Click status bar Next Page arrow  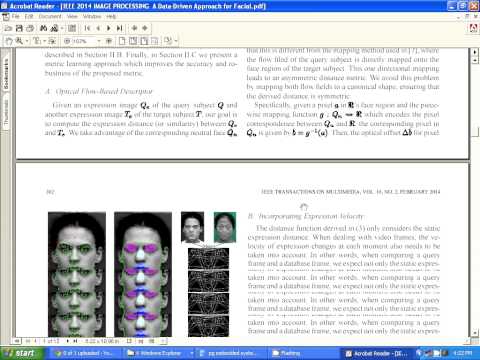pos(68,341)
